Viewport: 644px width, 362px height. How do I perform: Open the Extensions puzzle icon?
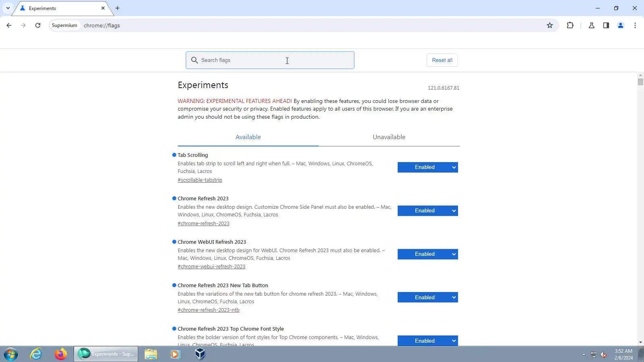click(570, 25)
